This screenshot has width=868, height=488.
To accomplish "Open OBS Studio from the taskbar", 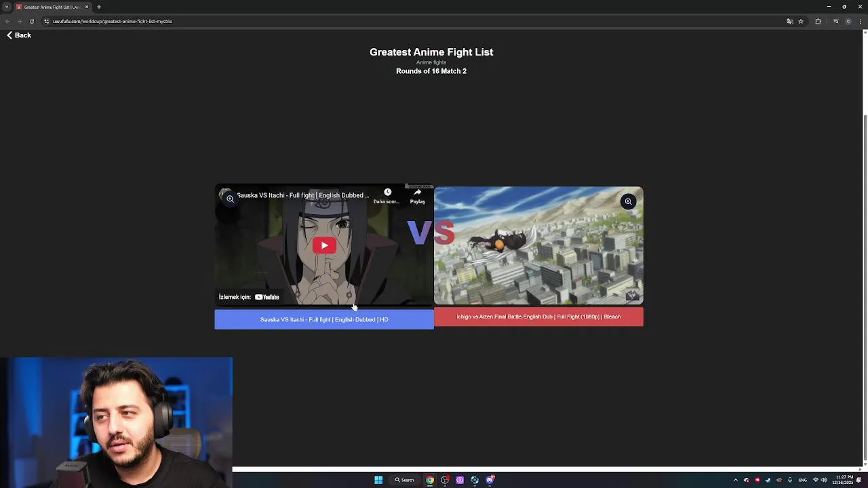I will tap(445, 480).
